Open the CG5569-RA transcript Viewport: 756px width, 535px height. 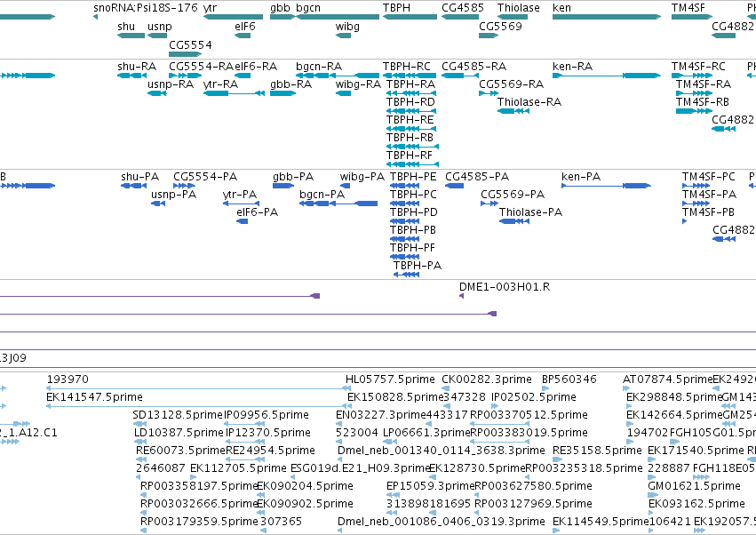click(x=489, y=93)
